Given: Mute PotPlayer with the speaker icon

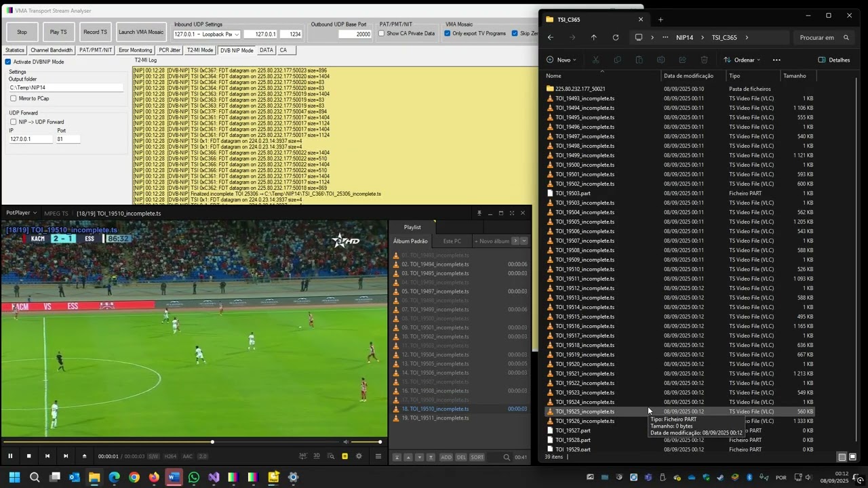Looking at the screenshot, I should coord(347,442).
